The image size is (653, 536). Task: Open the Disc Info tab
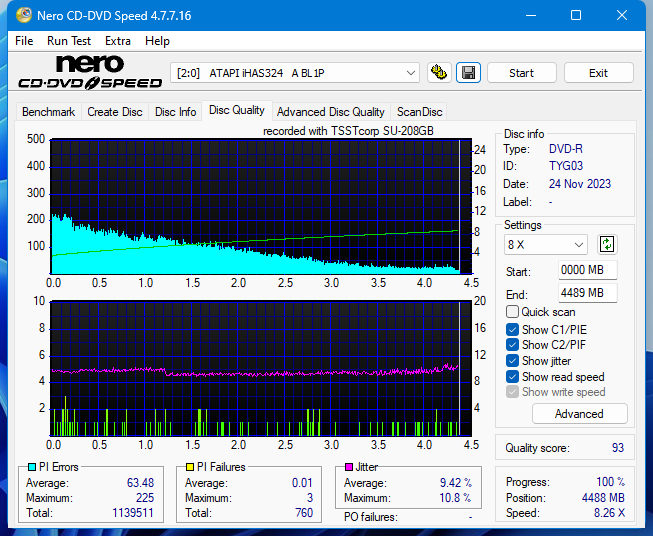pos(175,112)
